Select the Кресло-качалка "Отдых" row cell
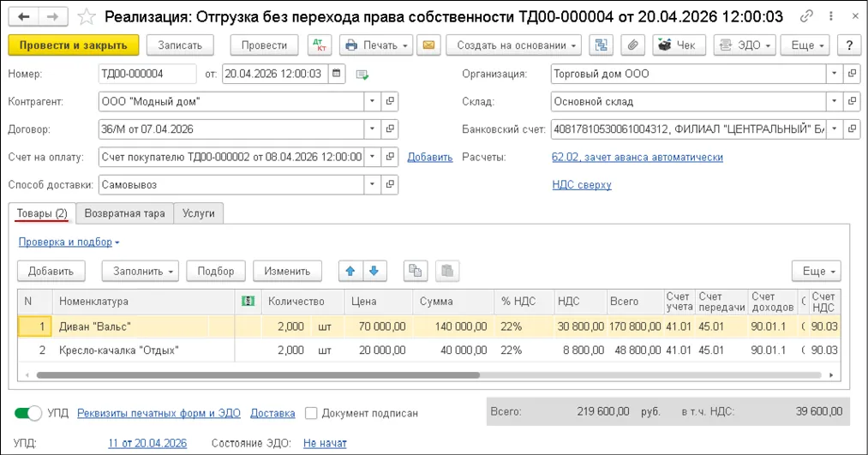This screenshot has height=455, width=868. (x=144, y=350)
